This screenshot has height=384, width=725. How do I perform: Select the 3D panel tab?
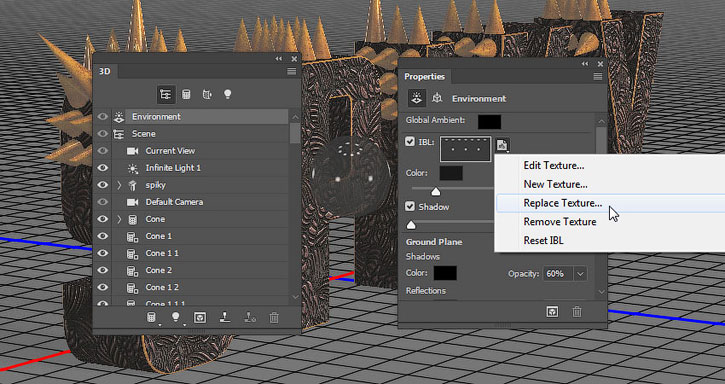(x=105, y=71)
